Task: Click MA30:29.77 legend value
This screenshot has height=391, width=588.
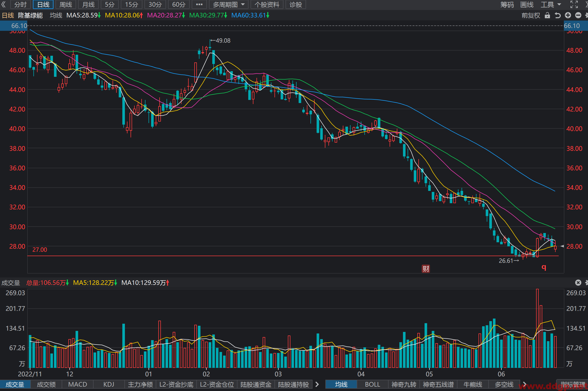Action: [x=208, y=15]
